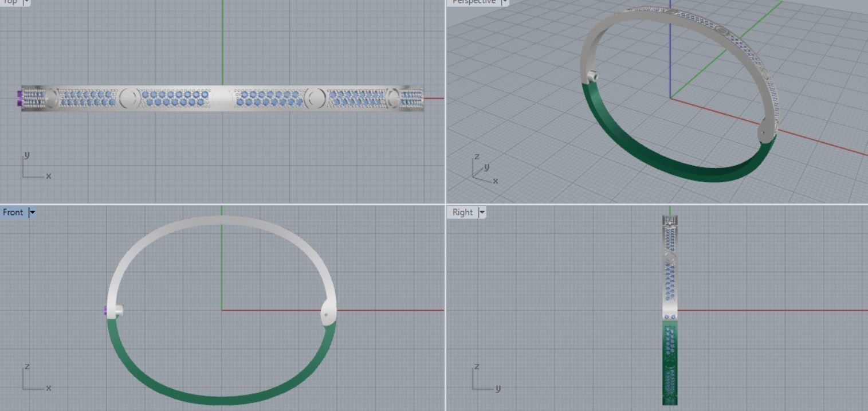
Task: Activate the Front viewport title label
Action: [x=13, y=212]
